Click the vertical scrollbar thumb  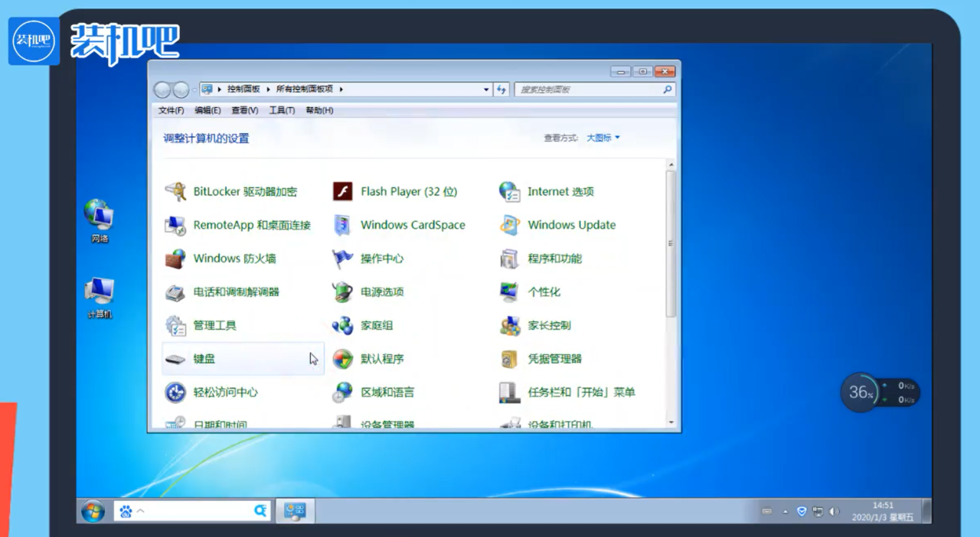click(x=671, y=243)
